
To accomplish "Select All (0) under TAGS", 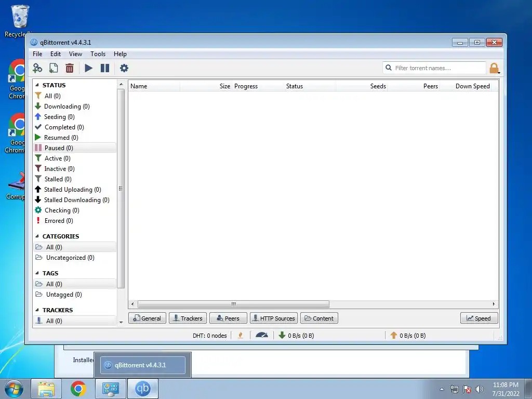I will click(75, 284).
